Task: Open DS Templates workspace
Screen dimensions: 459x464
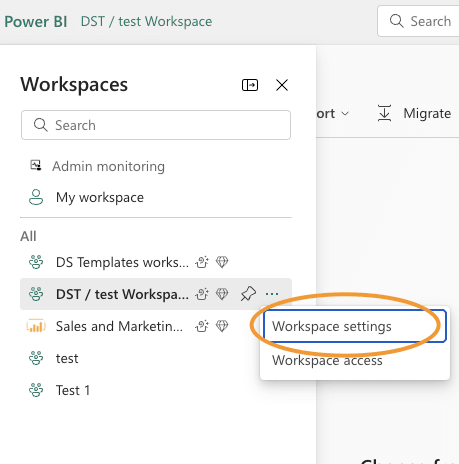Action: [x=122, y=262]
